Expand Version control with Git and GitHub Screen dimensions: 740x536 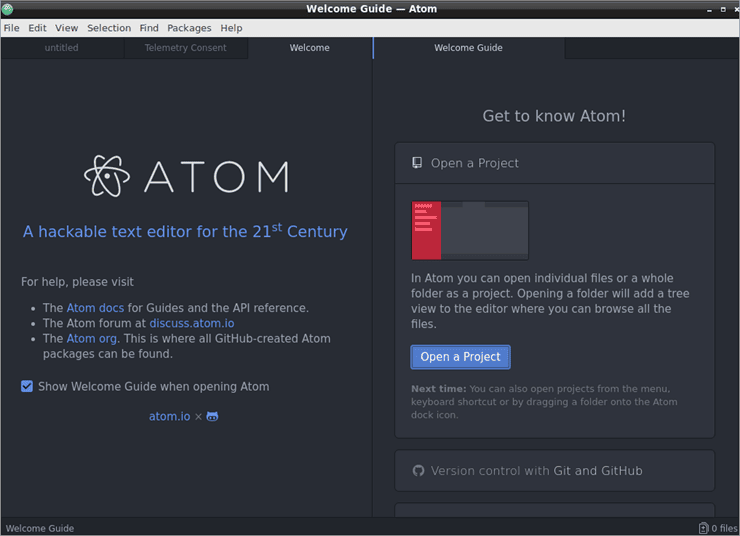(x=555, y=470)
